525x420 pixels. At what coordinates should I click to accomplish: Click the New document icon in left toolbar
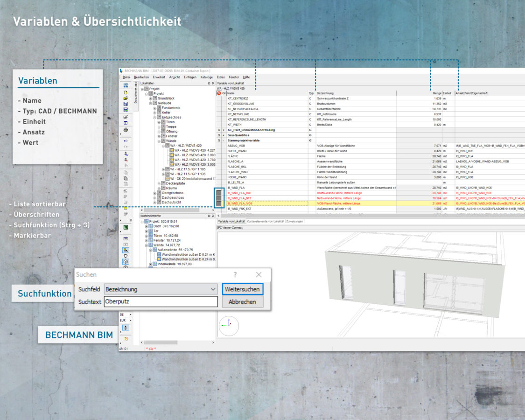[126, 92]
